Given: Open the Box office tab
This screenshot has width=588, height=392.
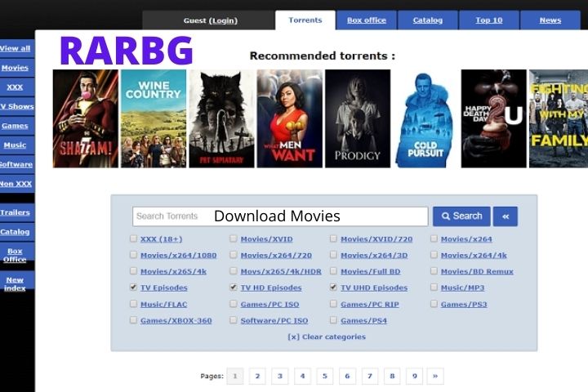Looking at the screenshot, I should [367, 20].
